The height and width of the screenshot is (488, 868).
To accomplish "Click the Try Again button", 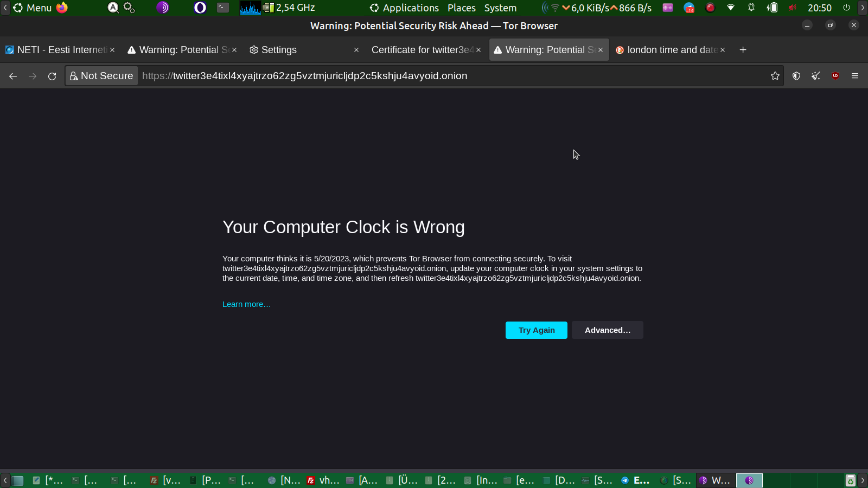I will click(x=537, y=330).
